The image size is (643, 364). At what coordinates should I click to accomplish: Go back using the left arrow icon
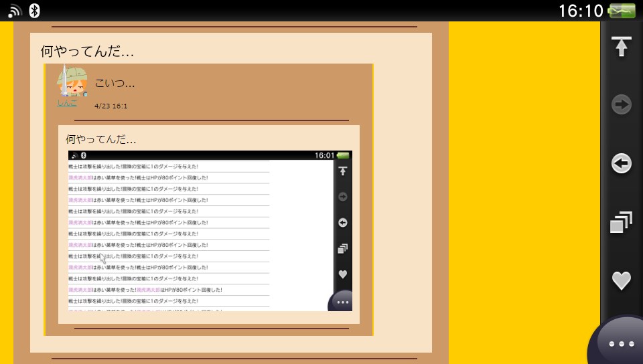pyautogui.click(x=621, y=163)
